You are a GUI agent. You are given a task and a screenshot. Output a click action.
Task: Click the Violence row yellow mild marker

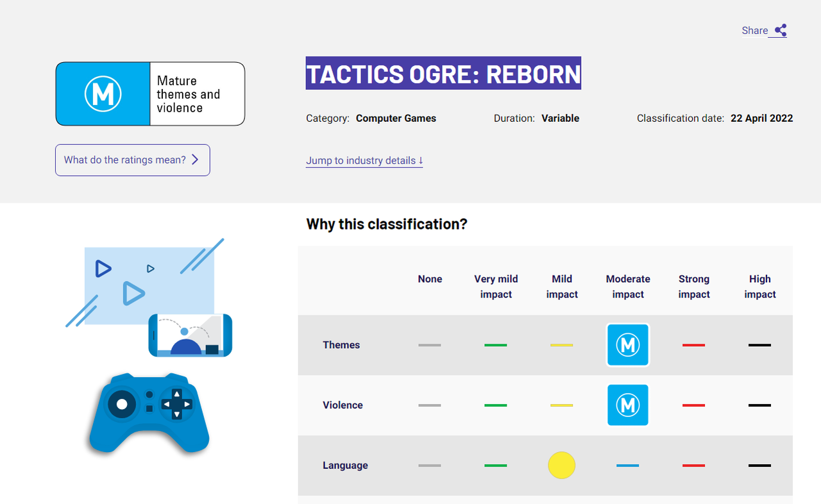click(x=562, y=405)
